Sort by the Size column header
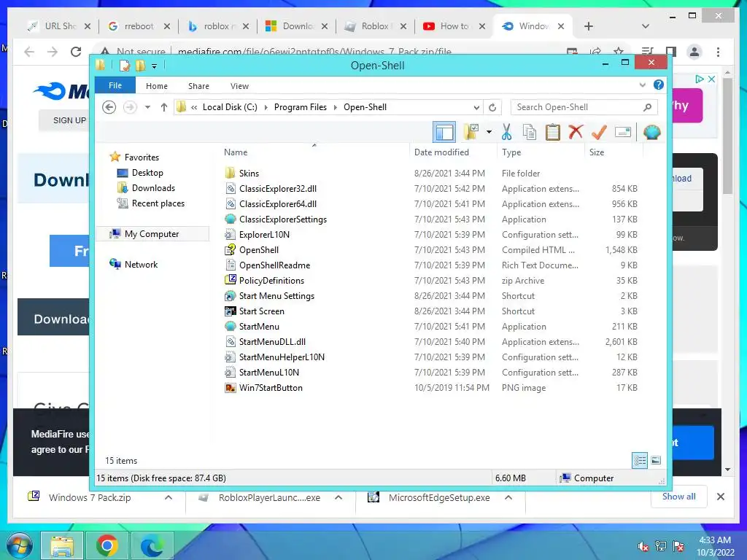This screenshot has width=747, height=560. (x=597, y=152)
